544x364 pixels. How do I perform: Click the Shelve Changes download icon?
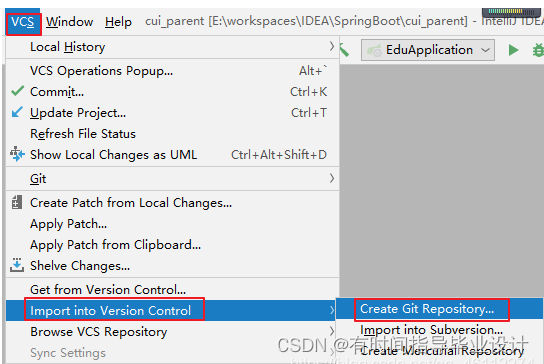(x=17, y=265)
